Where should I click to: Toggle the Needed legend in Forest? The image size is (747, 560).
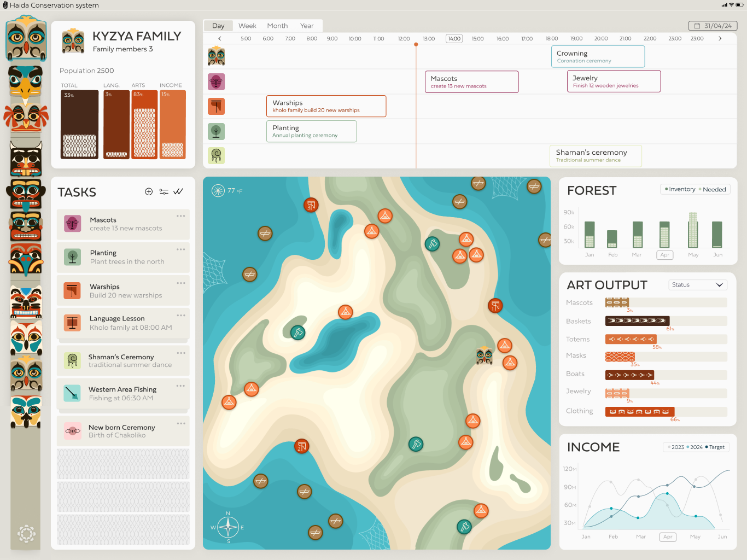tap(714, 189)
